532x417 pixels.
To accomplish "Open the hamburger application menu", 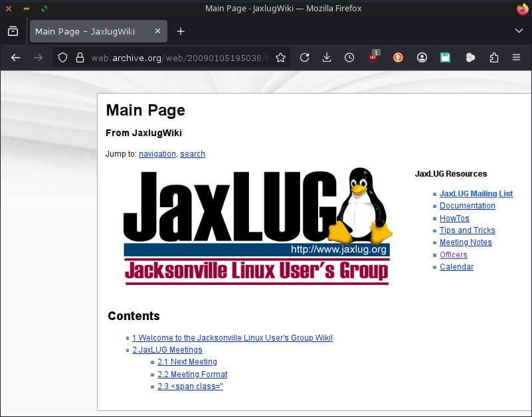I will point(516,58).
